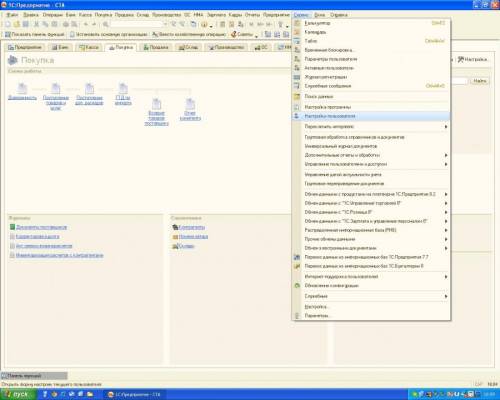Screen dimensions: 500x400
Task: Switch to the Предприятие tab
Action: (25, 47)
